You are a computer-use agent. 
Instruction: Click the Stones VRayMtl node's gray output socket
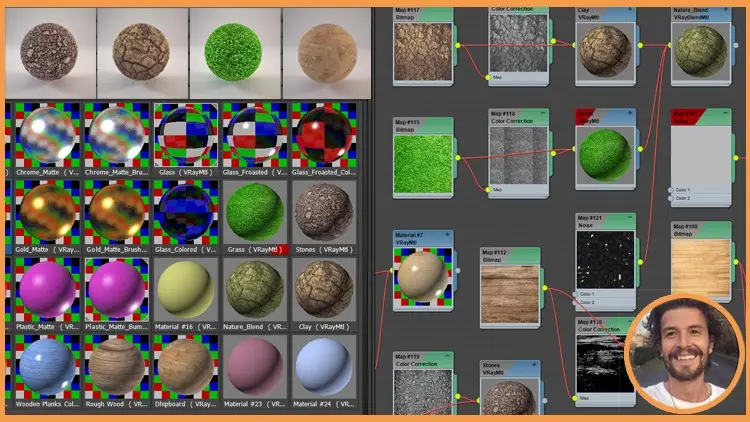(x=544, y=400)
